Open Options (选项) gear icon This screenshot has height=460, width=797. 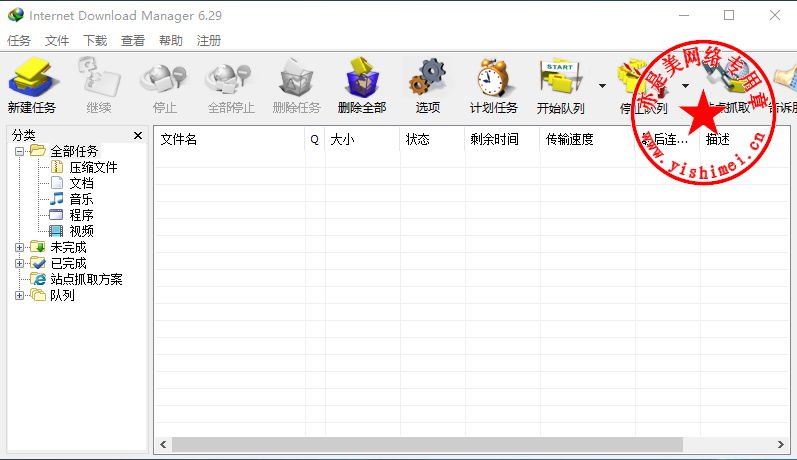[427, 77]
